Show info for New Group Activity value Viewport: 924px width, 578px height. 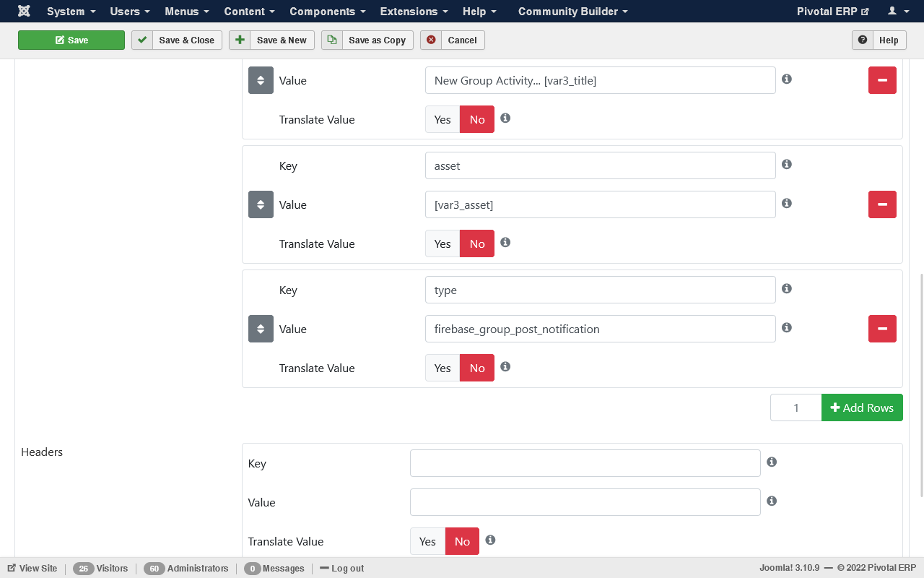(x=787, y=79)
